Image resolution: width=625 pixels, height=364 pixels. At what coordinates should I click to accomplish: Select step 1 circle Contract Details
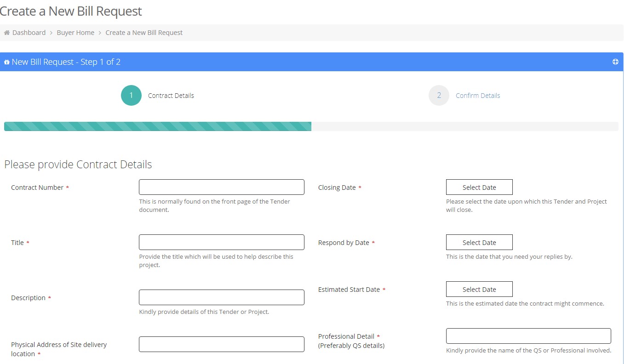pyautogui.click(x=131, y=95)
